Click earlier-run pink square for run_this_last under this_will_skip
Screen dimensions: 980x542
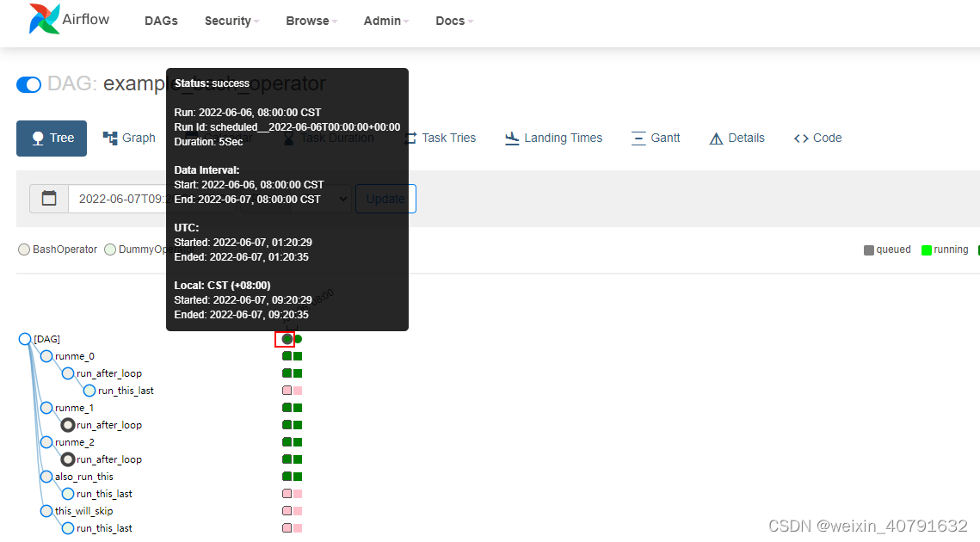(x=287, y=528)
